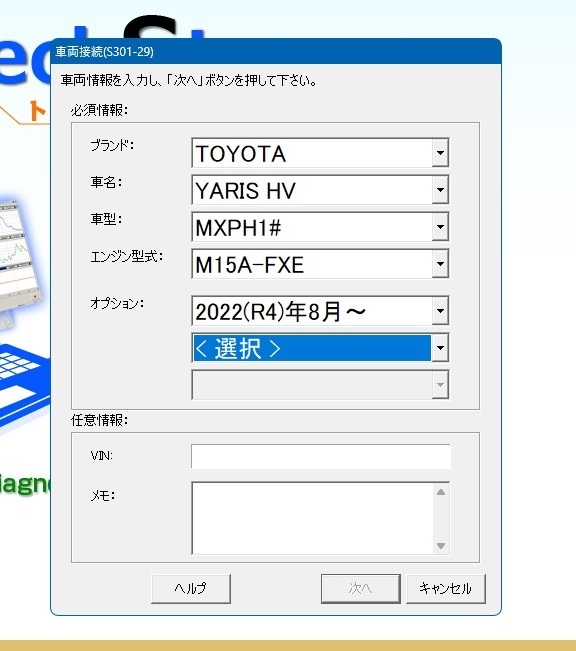Click the 任意情報: group label
Screen dimensions: 576x651
click(99, 421)
